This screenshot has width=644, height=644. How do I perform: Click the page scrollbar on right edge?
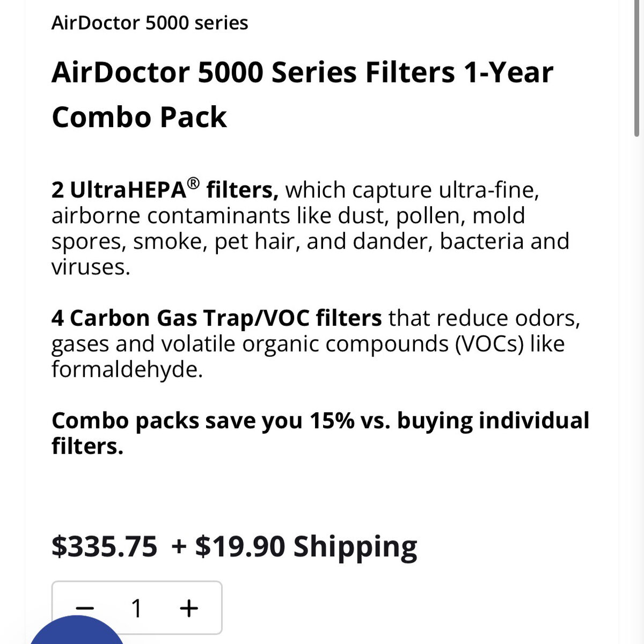636,70
